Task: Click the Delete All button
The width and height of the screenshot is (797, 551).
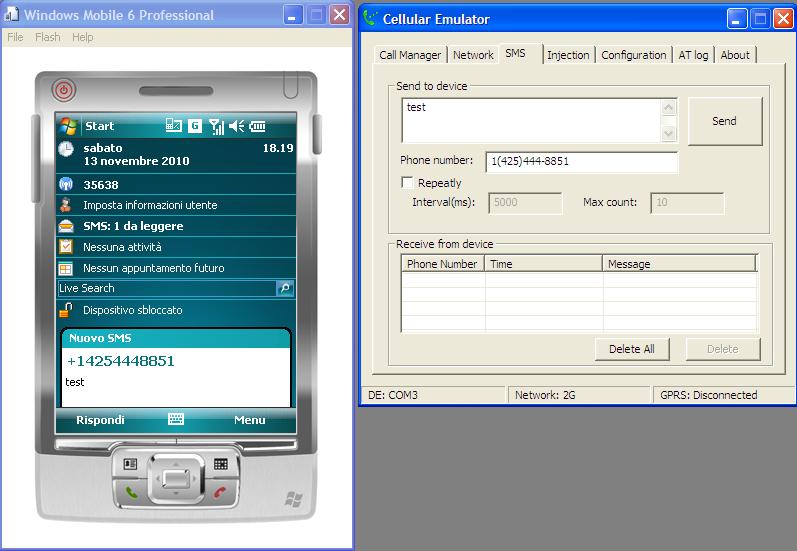Action: tap(632, 349)
